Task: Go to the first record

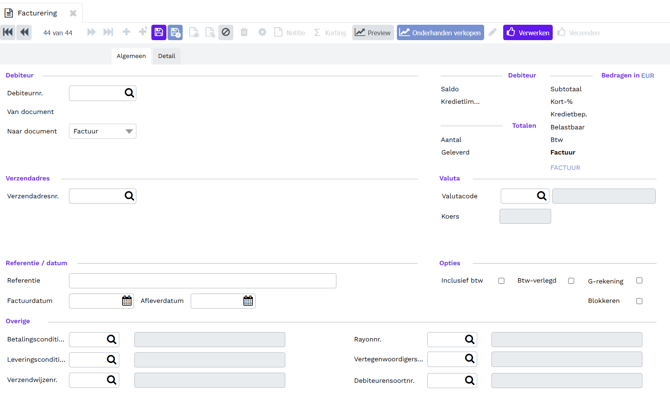Action: click(x=8, y=33)
